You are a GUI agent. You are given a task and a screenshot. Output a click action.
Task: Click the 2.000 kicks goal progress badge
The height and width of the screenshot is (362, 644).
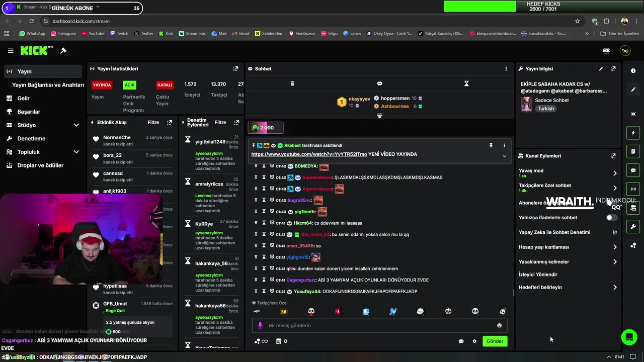click(265, 128)
